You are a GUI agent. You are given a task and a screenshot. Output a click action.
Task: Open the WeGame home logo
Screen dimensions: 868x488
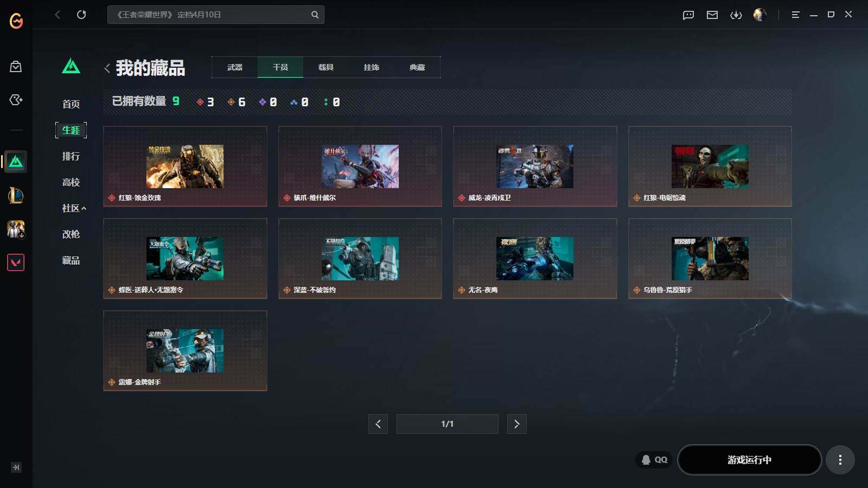[x=16, y=21]
